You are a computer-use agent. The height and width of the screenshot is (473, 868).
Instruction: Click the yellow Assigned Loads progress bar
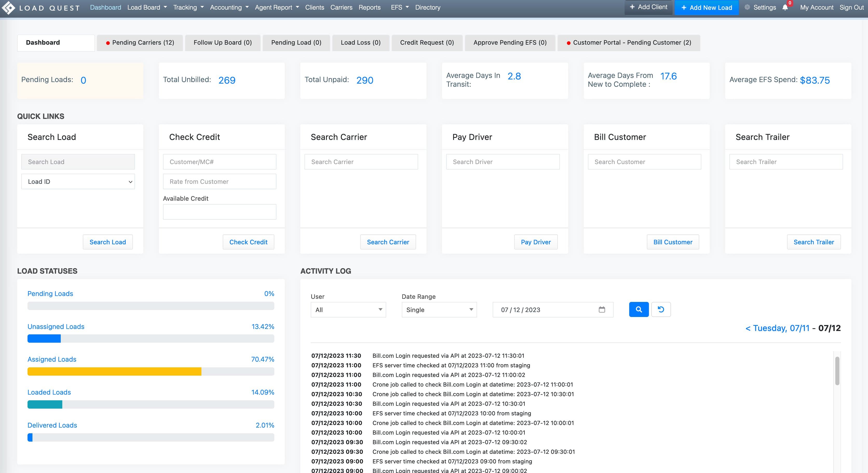click(x=114, y=371)
